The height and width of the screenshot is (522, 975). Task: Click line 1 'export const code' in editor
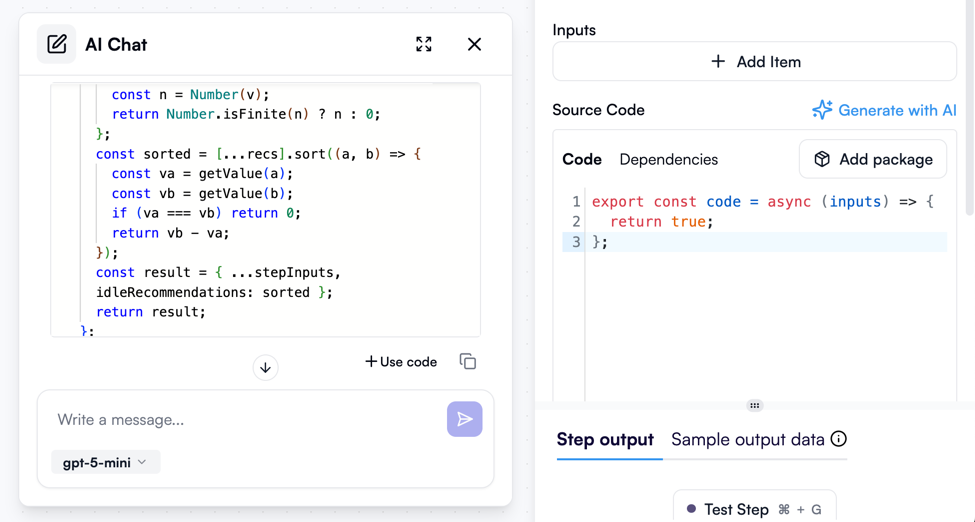(x=763, y=202)
